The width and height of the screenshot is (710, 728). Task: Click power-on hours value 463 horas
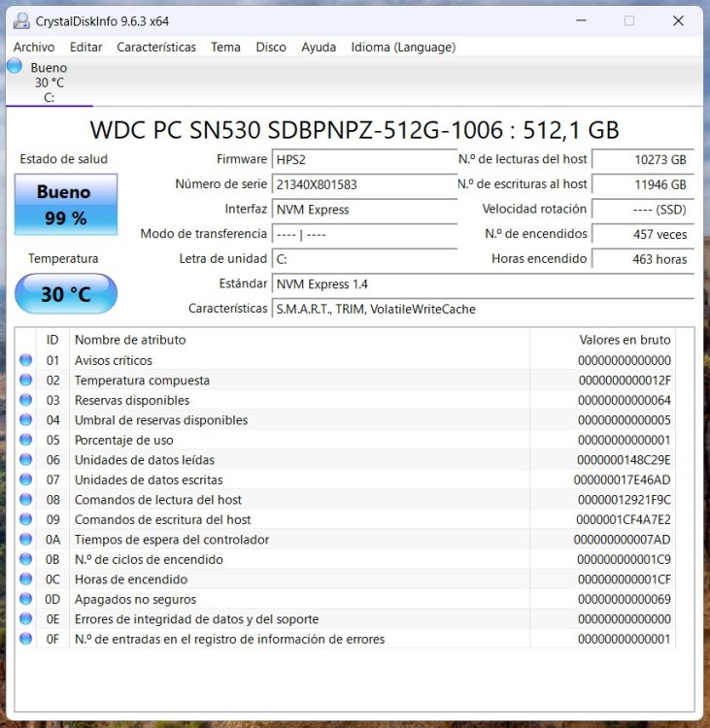tap(643, 259)
